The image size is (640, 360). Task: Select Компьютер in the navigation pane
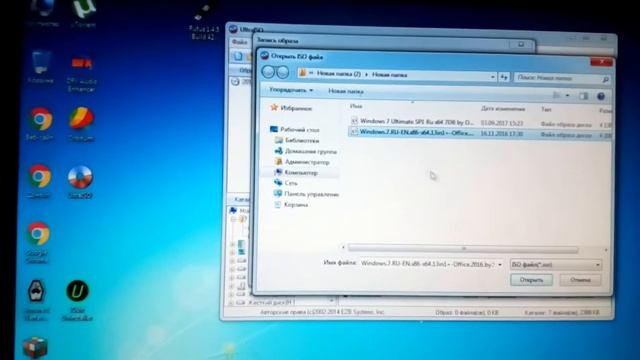297,173
